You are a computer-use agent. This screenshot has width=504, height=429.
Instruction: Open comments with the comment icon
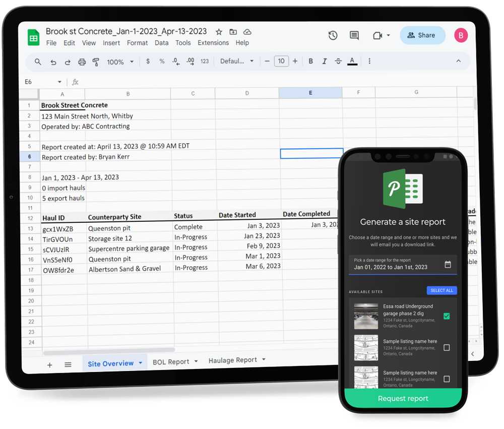(x=354, y=35)
